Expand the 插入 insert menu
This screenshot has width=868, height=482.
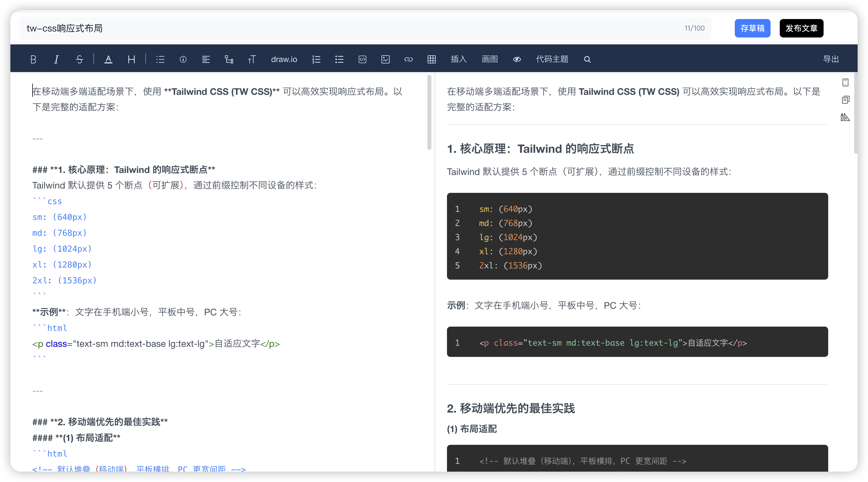coord(458,59)
